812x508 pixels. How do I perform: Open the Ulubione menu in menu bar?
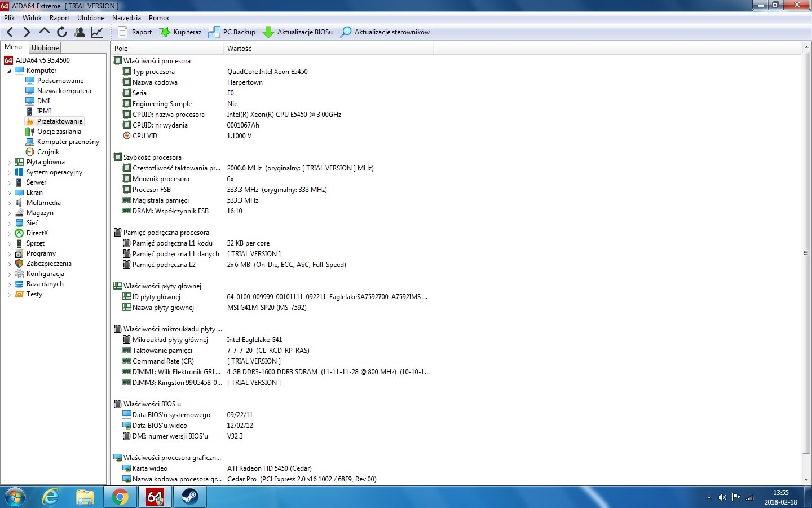[91, 18]
